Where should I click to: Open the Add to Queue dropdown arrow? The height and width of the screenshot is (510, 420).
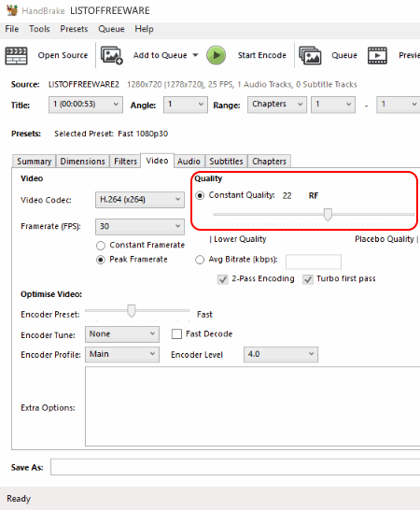195,55
